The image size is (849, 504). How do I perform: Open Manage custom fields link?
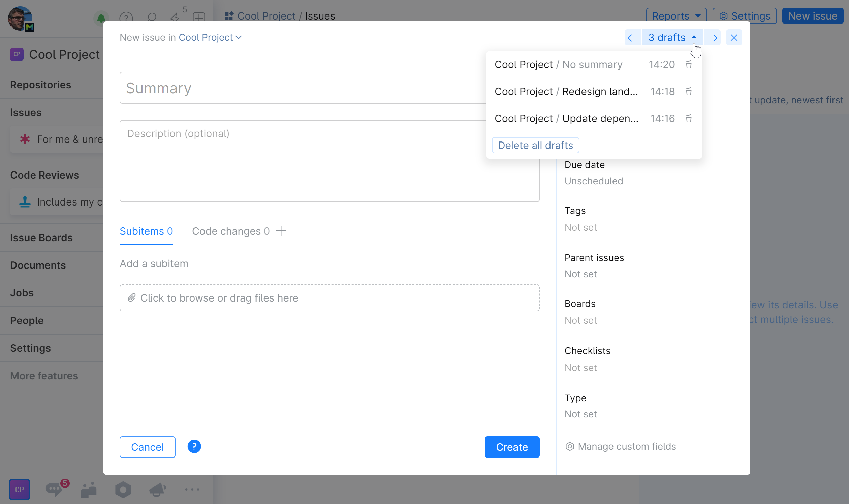[627, 446]
